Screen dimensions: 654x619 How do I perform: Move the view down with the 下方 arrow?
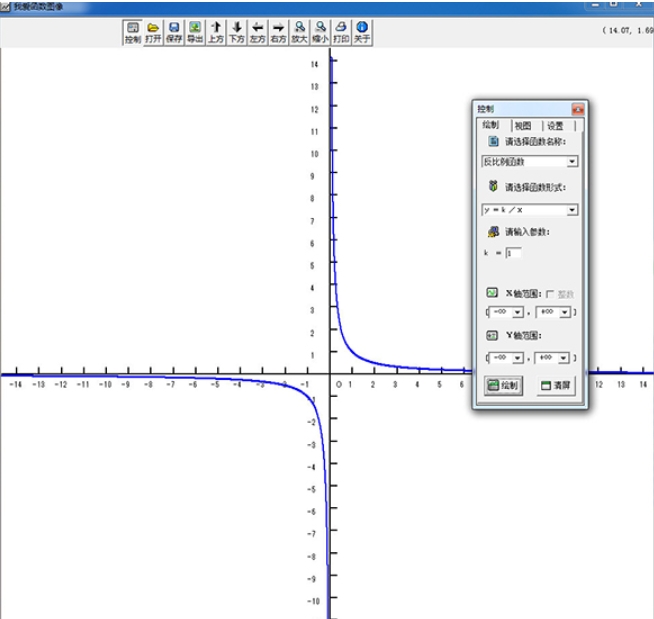point(237,33)
